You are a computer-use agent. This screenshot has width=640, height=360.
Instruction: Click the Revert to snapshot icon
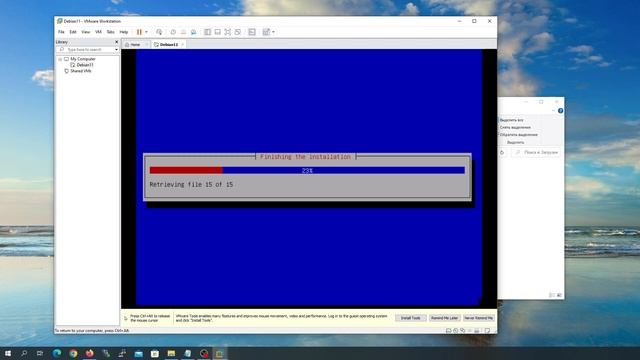pyautogui.click(x=183, y=32)
